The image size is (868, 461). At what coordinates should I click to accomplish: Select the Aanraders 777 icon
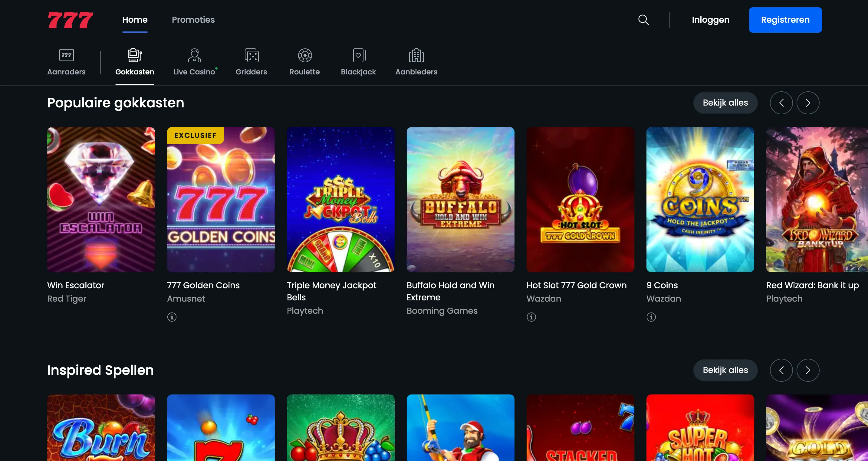click(66, 55)
